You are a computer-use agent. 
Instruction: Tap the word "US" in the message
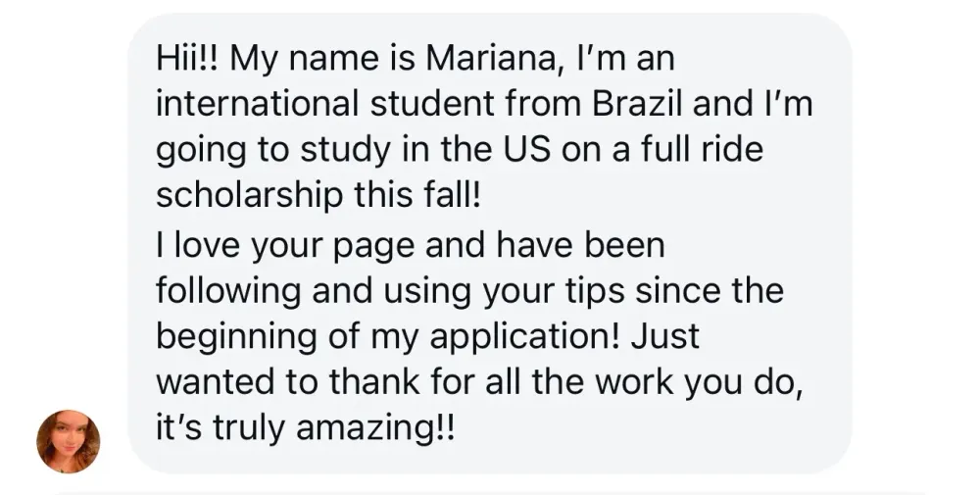point(539,148)
